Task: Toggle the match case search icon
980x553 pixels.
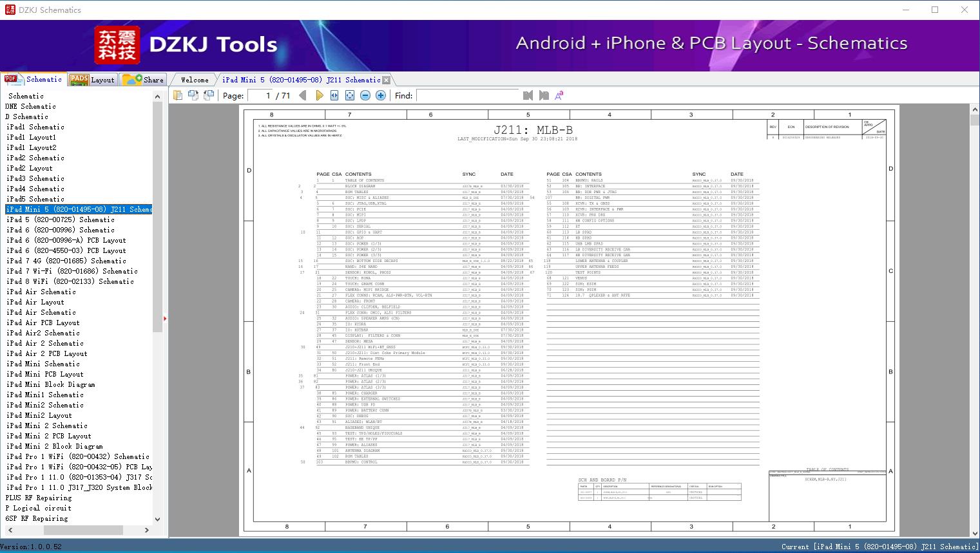Action: pyautogui.click(x=559, y=95)
